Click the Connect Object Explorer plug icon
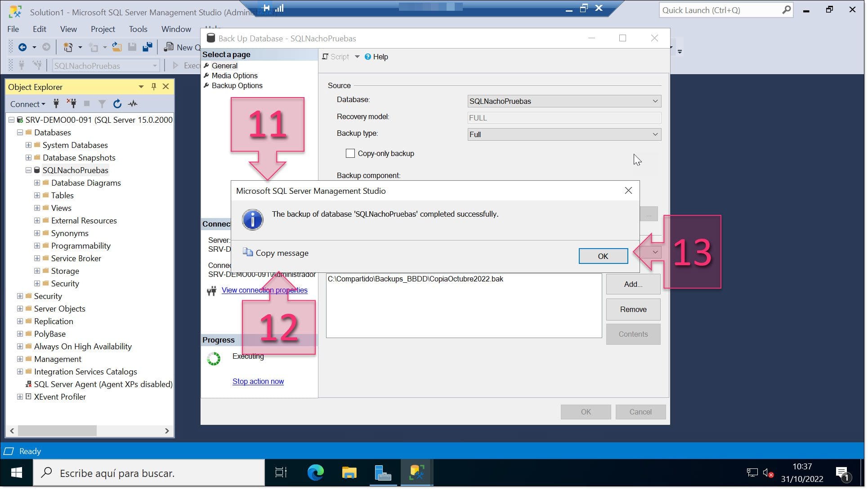This screenshot has width=868, height=490. click(x=56, y=104)
